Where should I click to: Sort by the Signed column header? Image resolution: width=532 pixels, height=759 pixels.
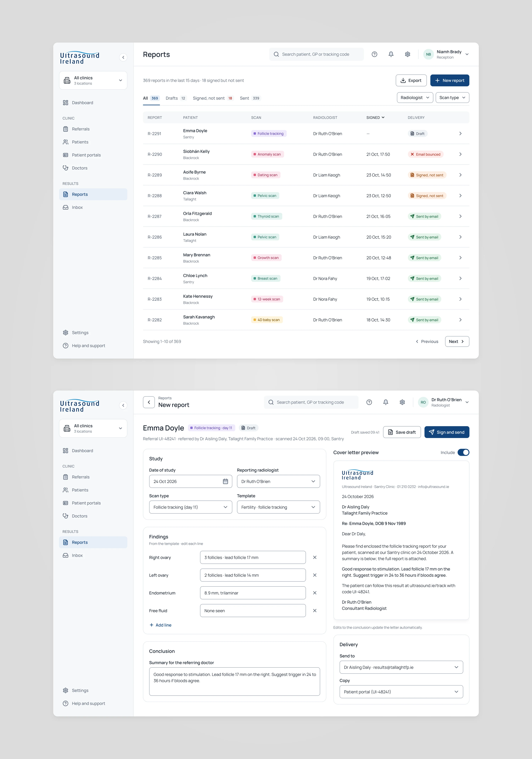point(375,118)
